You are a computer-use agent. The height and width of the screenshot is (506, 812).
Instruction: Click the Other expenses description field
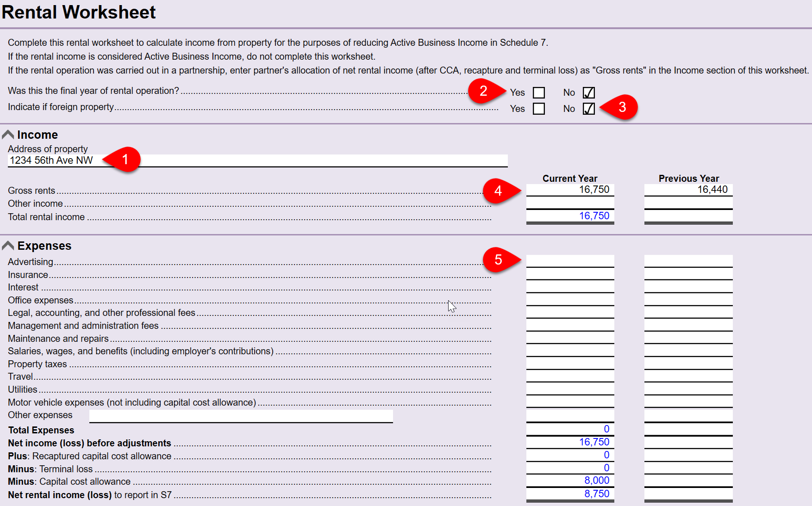coord(241,416)
